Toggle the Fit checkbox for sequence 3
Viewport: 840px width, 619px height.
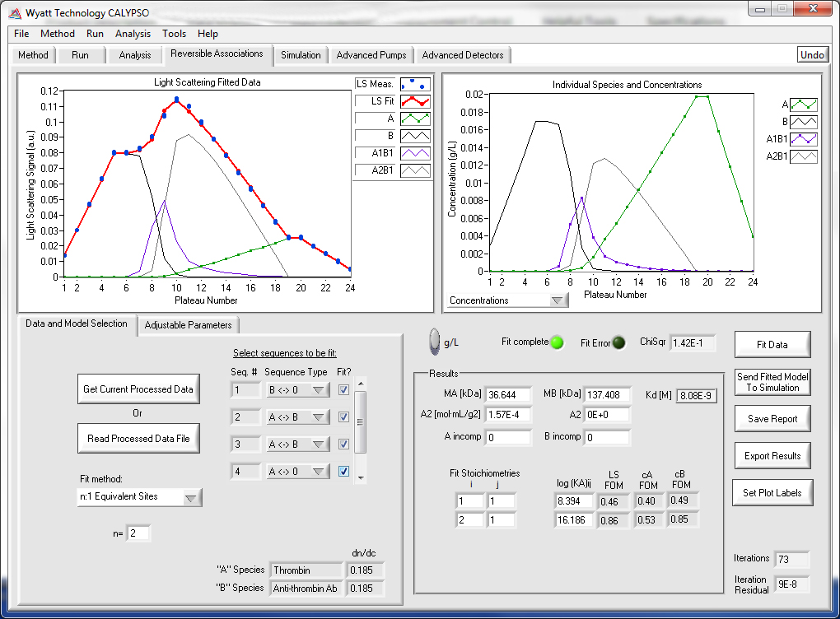click(343, 444)
